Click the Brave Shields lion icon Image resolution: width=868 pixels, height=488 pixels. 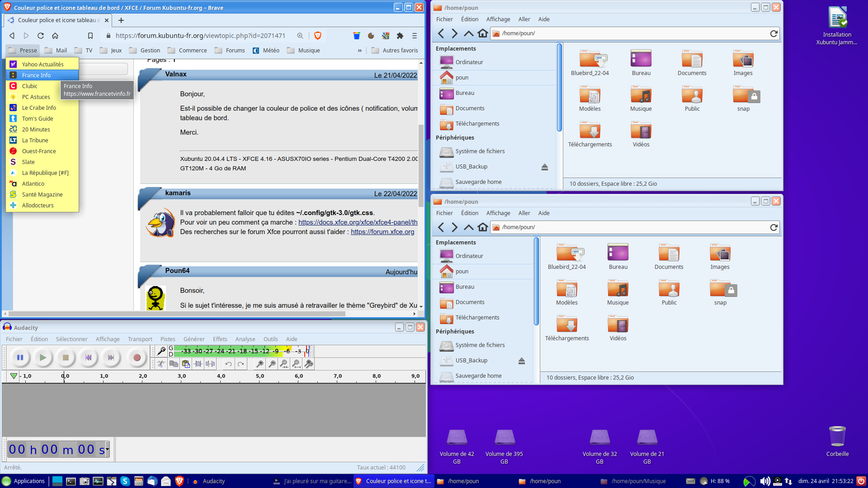[x=317, y=36]
